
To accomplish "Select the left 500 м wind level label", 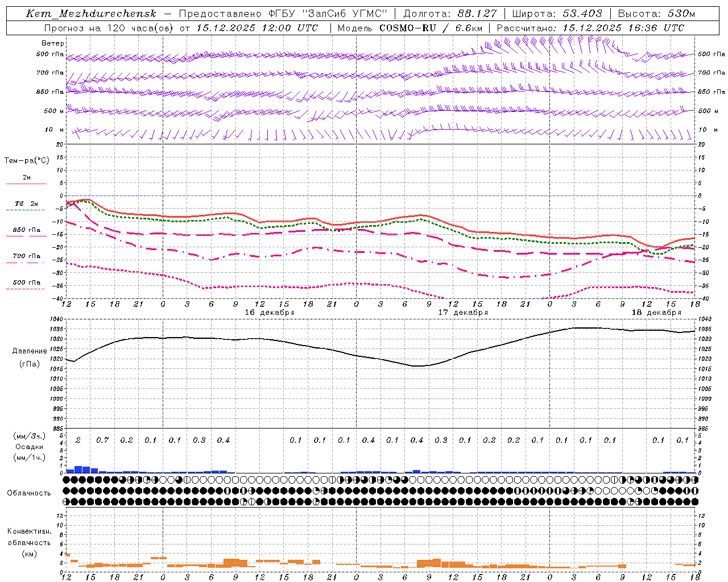I will tap(54, 111).
